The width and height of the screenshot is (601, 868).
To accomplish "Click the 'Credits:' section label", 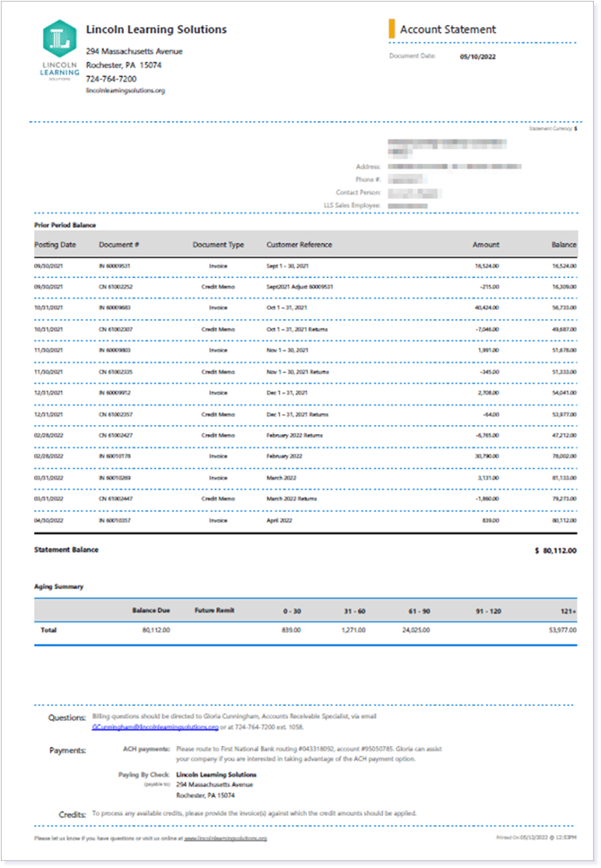I will pyautogui.click(x=73, y=815).
